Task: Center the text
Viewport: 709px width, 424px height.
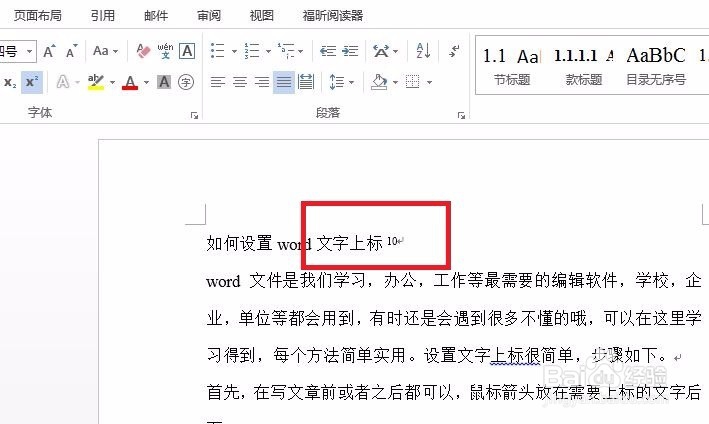Action: 240,82
